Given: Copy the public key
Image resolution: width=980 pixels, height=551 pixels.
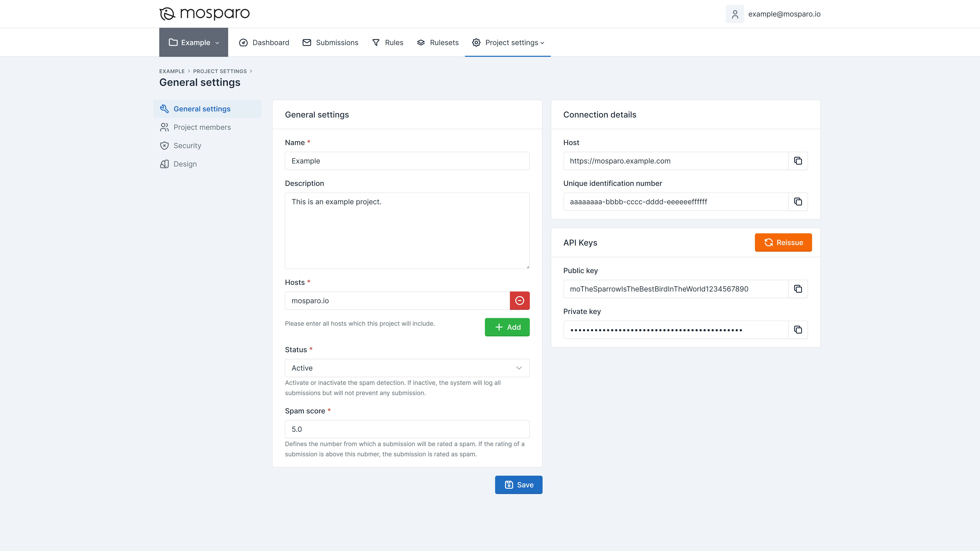Looking at the screenshot, I should click(798, 289).
